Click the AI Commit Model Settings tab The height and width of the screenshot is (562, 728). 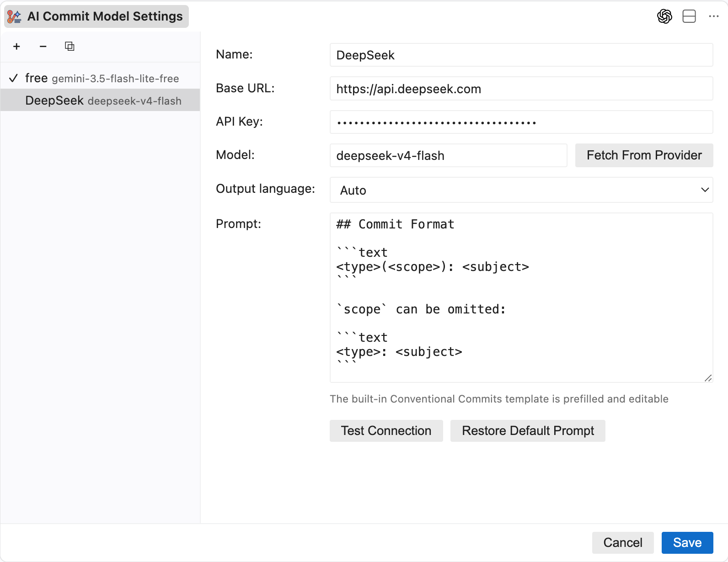[x=96, y=16]
